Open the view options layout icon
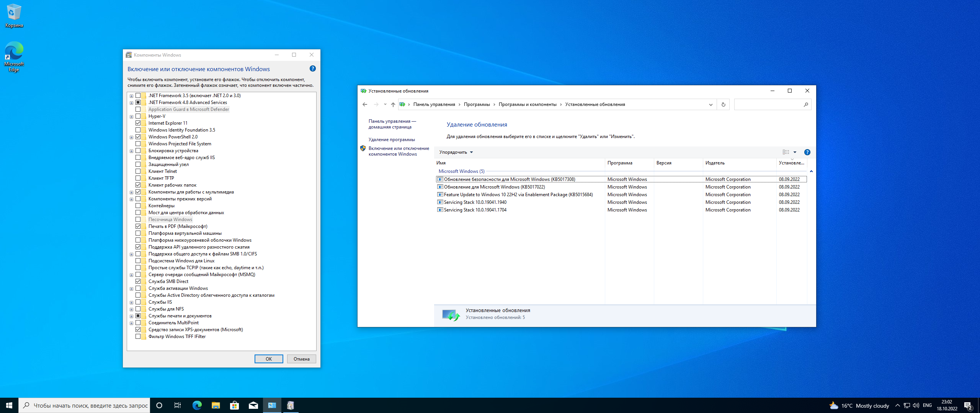Viewport: 980px width, 413px height. [x=786, y=152]
